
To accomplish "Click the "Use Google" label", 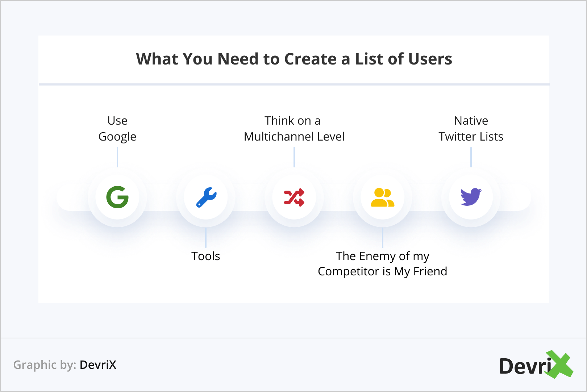I will click(117, 129).
